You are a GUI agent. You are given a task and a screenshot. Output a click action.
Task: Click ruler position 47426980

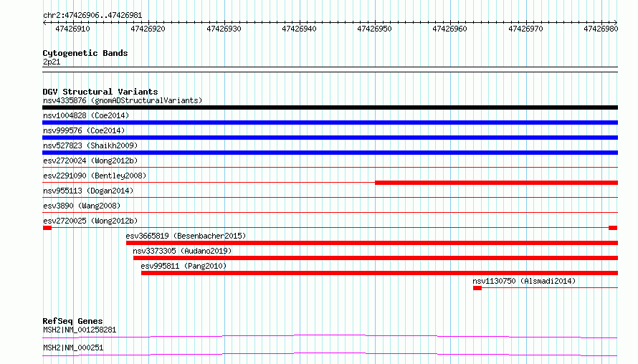(601, 29)
